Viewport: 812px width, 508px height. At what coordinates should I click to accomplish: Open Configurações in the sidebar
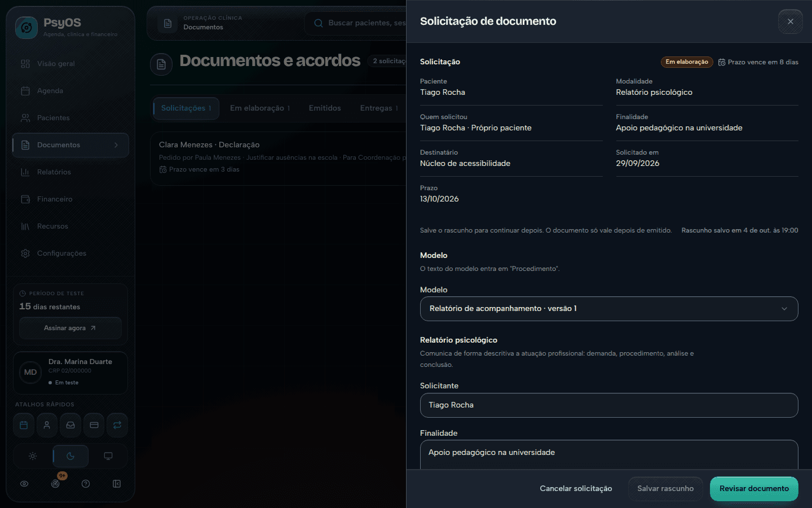[70, 253]
